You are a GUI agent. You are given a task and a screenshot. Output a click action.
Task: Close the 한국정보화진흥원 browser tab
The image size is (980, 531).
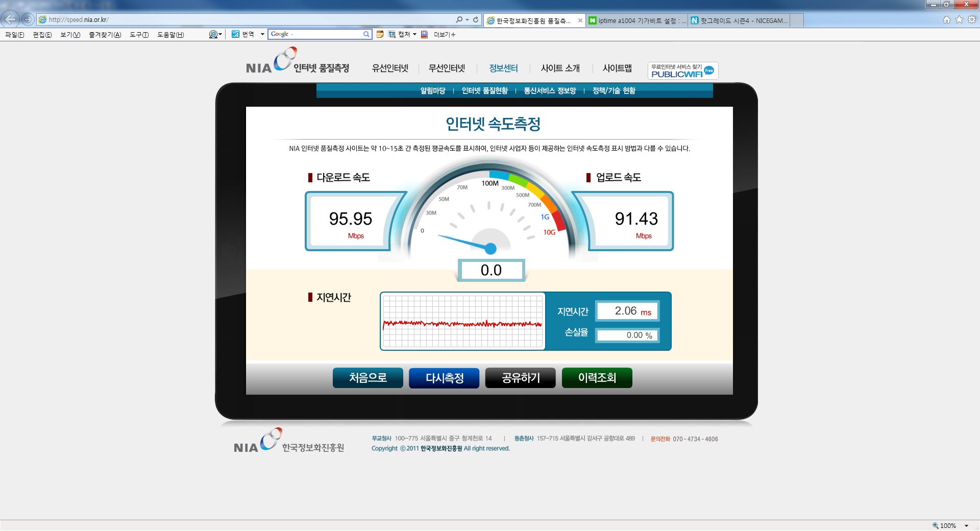click(x=580, y=20)
